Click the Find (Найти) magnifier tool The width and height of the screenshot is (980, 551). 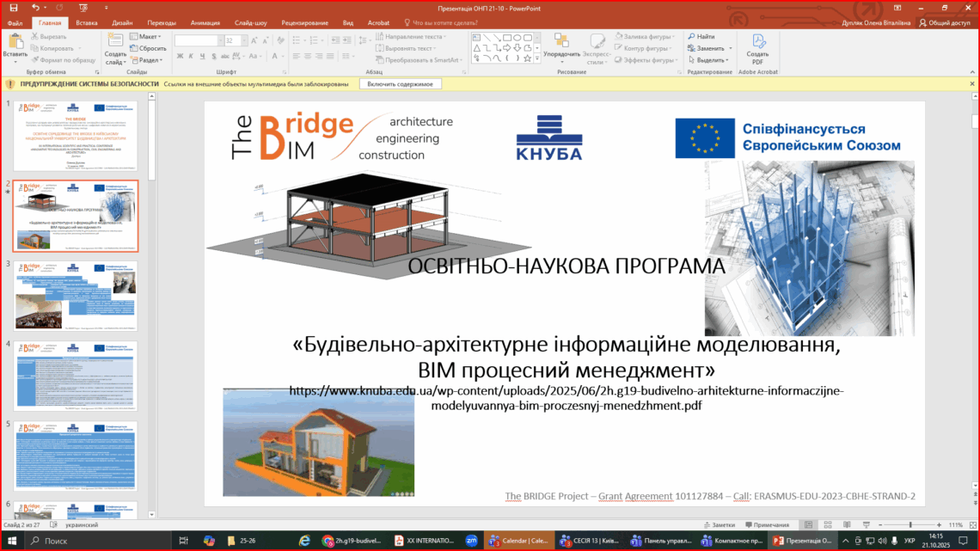coord(701,37)
